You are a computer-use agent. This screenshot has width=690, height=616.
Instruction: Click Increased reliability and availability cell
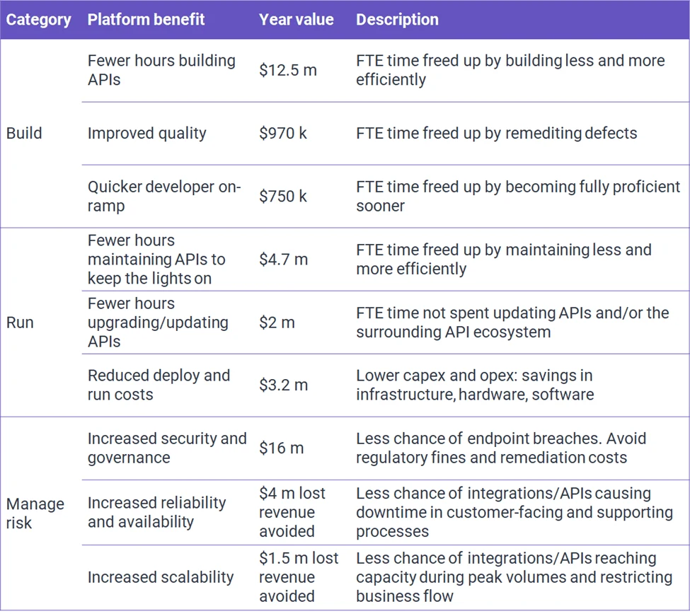point(156,512)
